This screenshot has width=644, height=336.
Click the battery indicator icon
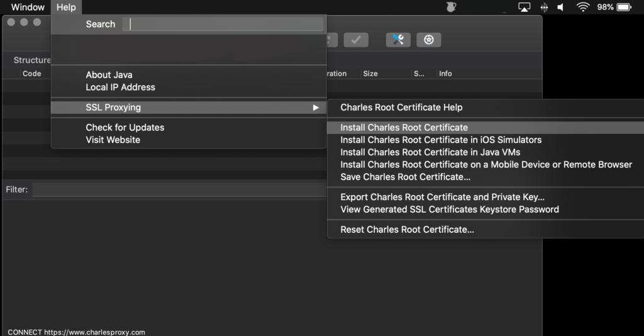[624, 7]
